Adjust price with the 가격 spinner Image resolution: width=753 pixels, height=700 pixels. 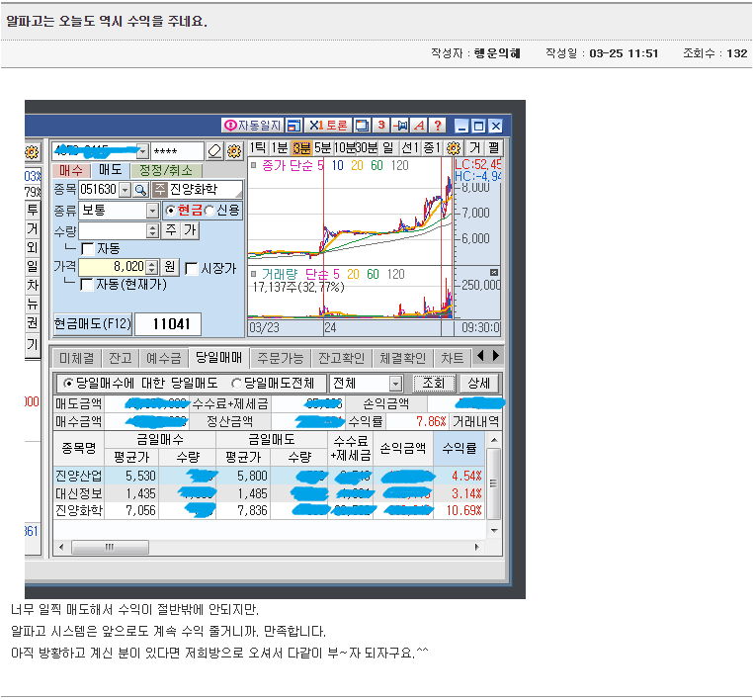pyautogui.click(x=151, y=267)
